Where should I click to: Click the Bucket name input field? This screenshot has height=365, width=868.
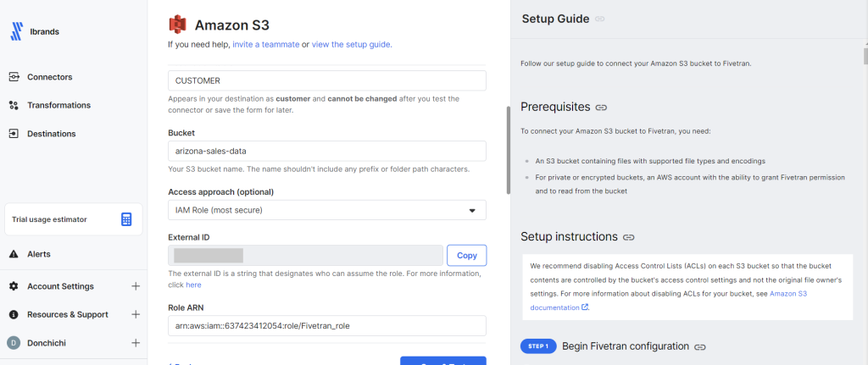(x=327, y=151)
